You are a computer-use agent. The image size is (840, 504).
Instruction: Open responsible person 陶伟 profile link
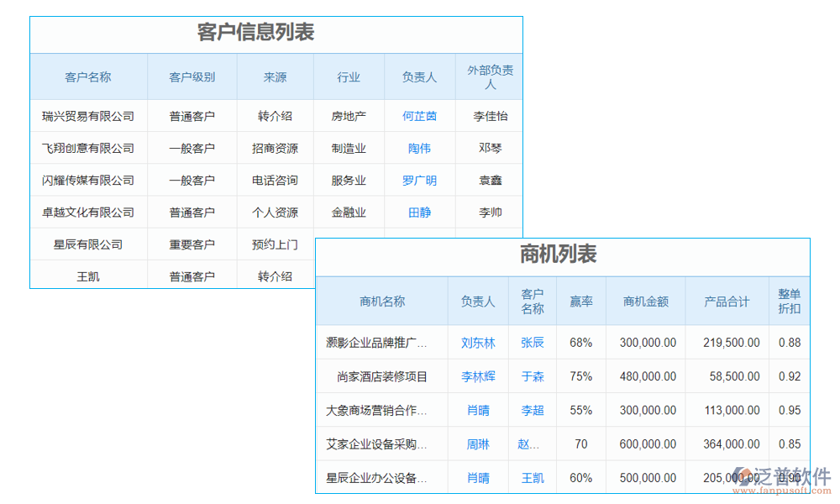click(419, 148)
